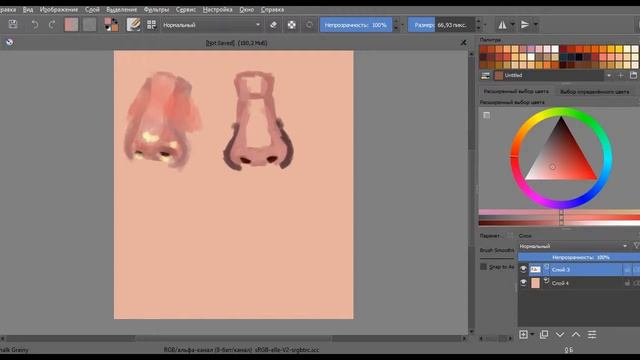Open the menu "Справка"
This screenshot has width=640, height=360.
pyautogui.click(x=272, y=9)
